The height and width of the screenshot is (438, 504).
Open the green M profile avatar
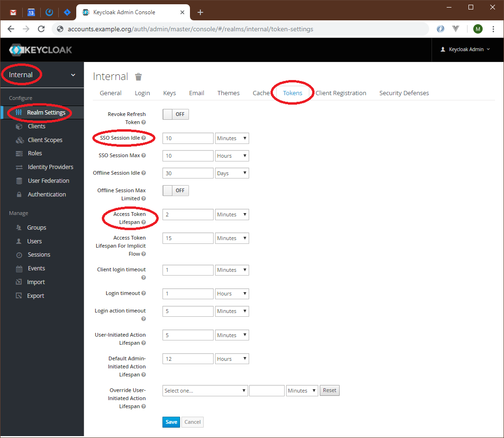tap(477, 29)
